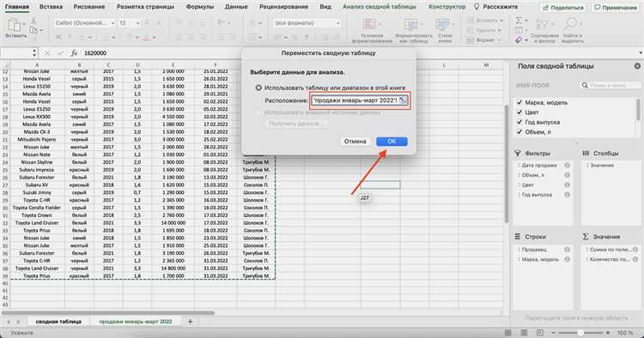Click the Cut scissors icon
The height and width of the screenshot is (338, 644).
[33, 21]
